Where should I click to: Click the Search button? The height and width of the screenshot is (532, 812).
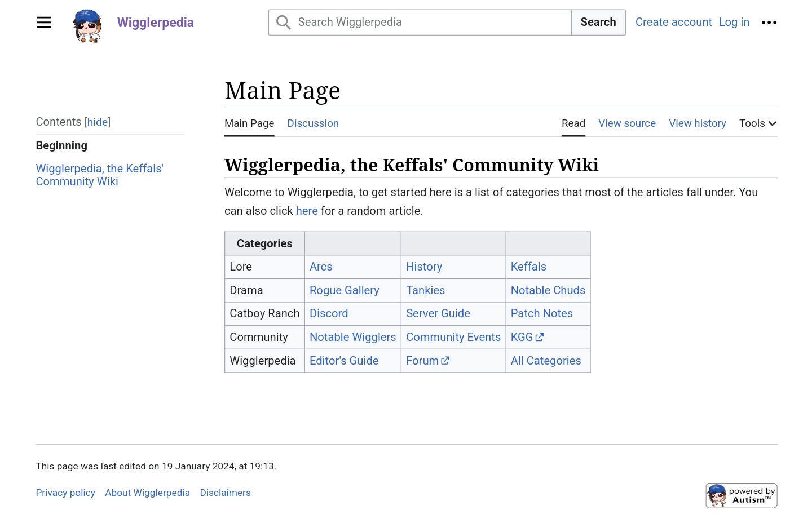point(598,23)
